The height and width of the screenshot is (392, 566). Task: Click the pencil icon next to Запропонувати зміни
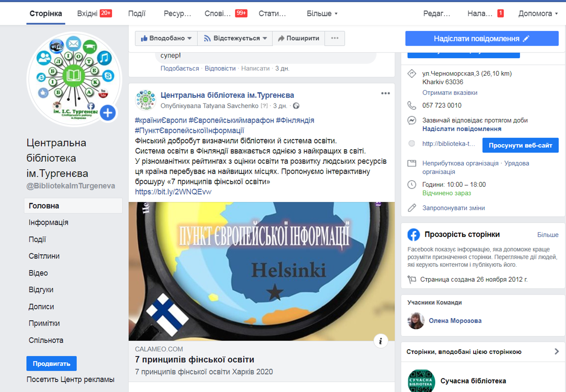412,208
